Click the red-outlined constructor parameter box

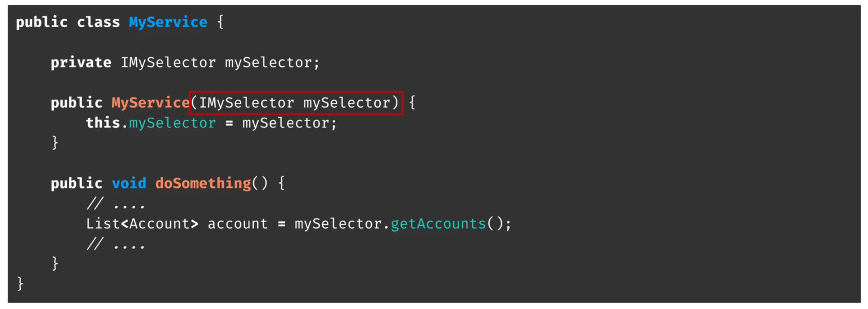[x=296, y=103]
